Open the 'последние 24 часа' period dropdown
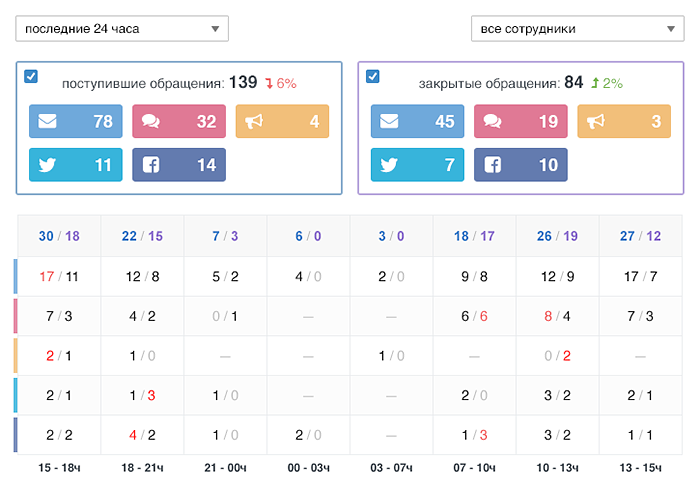Viewport: 700px width, 488px height. click(122, 29)
